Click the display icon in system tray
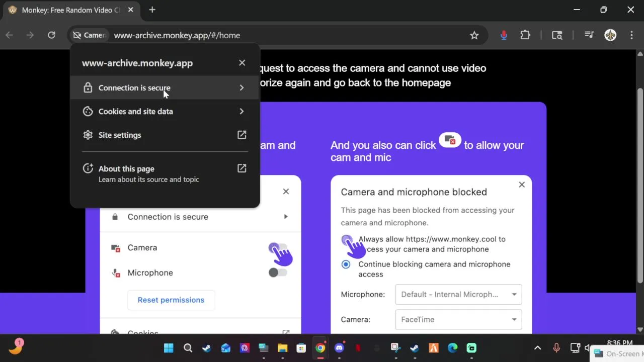This screenshot has height=362, width=644. tap(575, 348)
